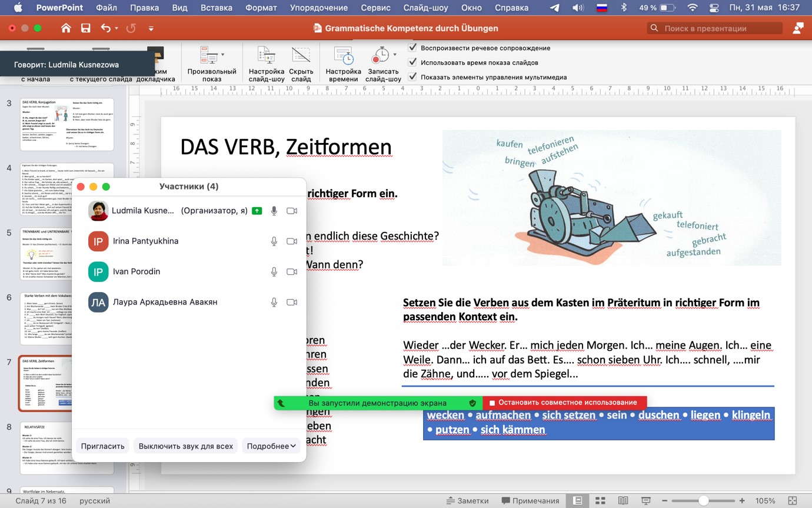
Task: Click Hide Slide (Скрыть слайд) icon
Action: [x=301, y=55]
